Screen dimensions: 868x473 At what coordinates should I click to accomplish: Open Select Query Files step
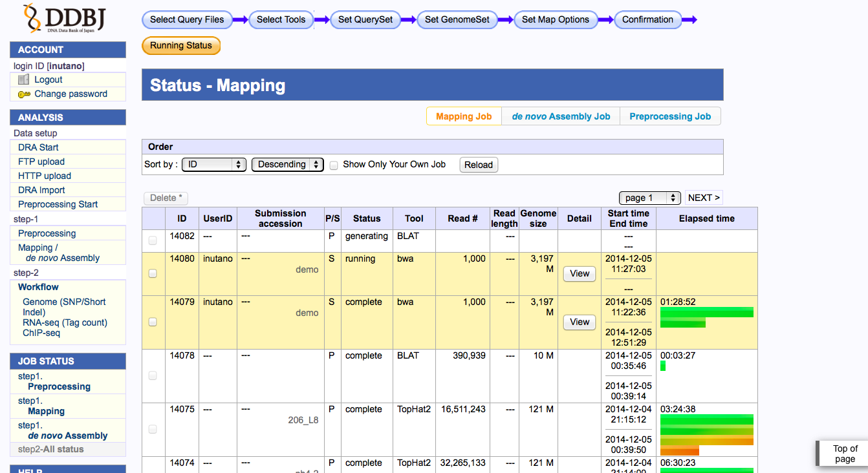[x=187, y=19]
